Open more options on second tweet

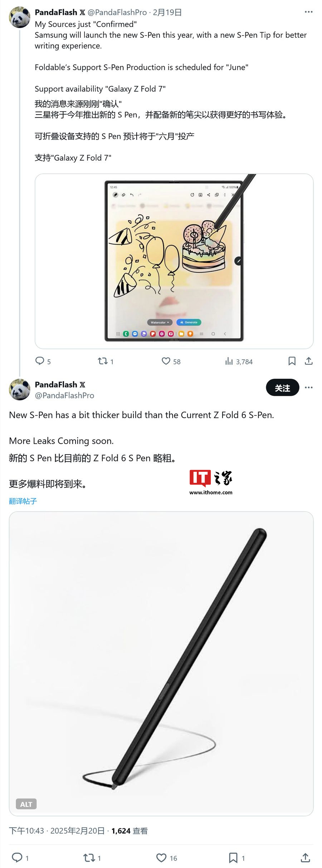308,388
